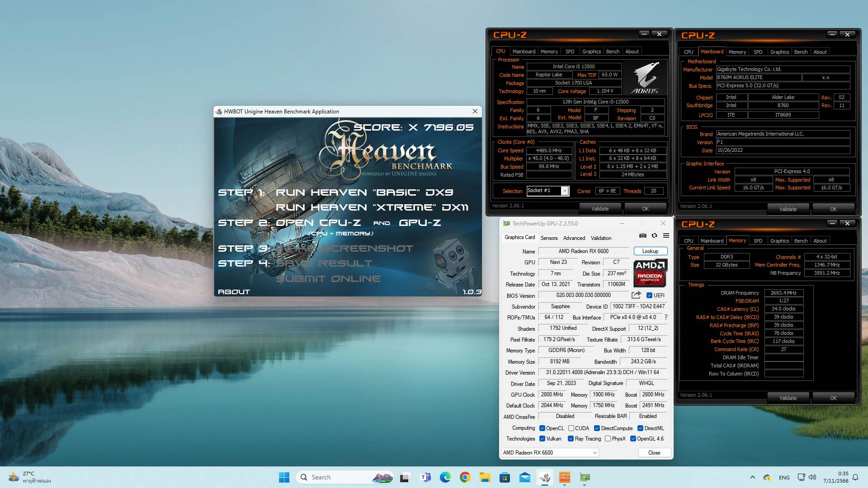Switch to the AORUS CPU-Z taskbar icon
The width and height of the screenshot is (868, 488).
[x=565, y=477]
